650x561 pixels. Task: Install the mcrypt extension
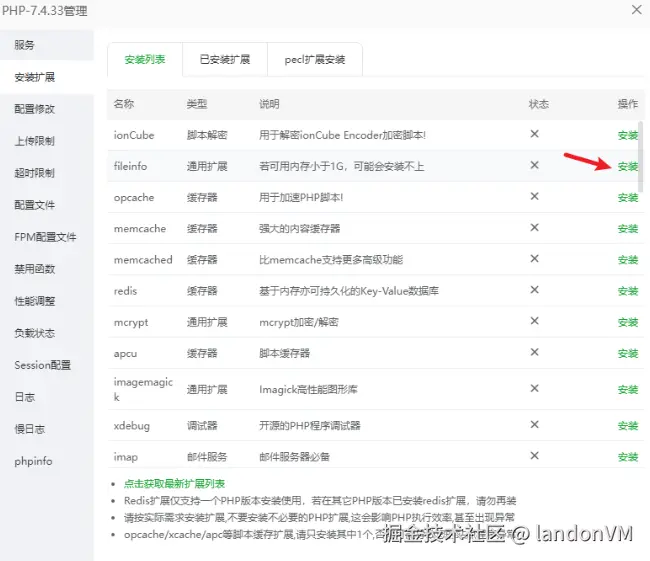tap(628, 322)
